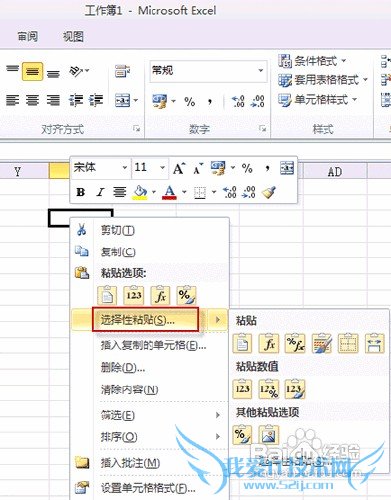The height and width of the screenshot is (500, 391).
Task: Apply comma style from ribbon
Action: [210, 101]
